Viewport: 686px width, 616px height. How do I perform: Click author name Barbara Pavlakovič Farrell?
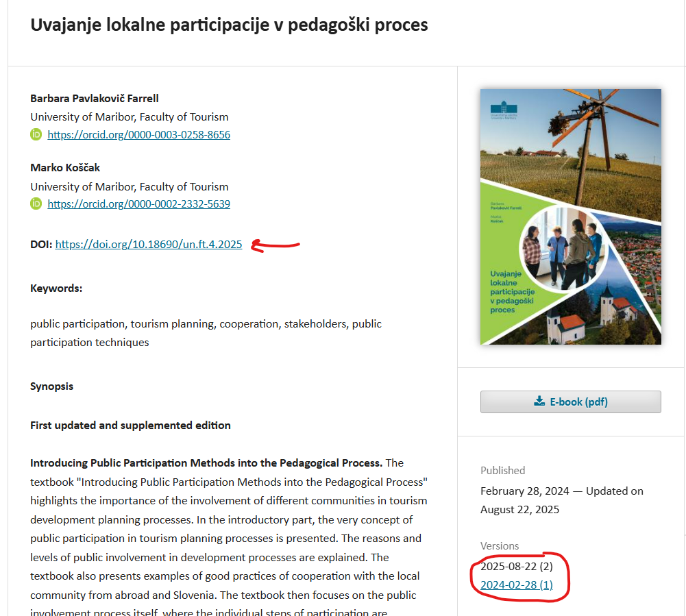[95, 98]
